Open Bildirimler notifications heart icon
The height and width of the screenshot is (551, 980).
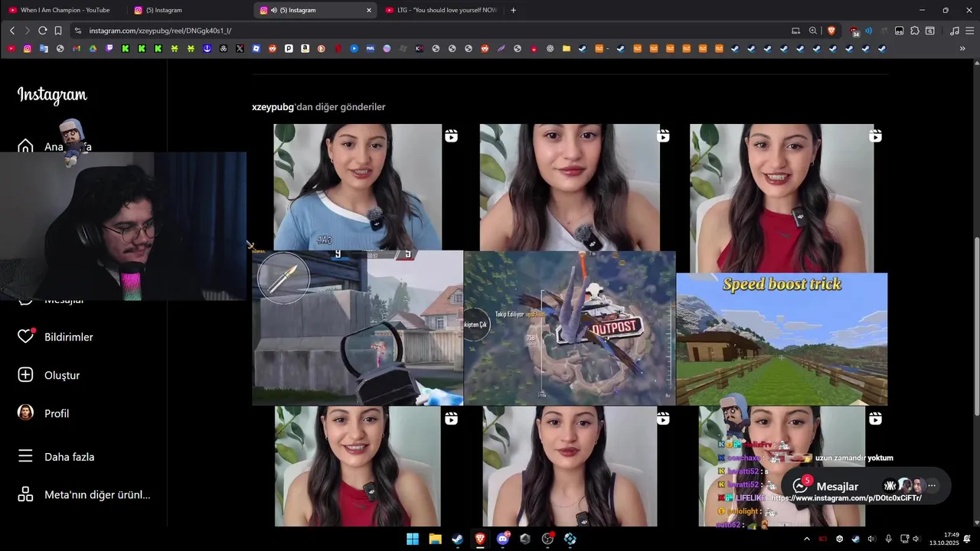tap(26, 337)
